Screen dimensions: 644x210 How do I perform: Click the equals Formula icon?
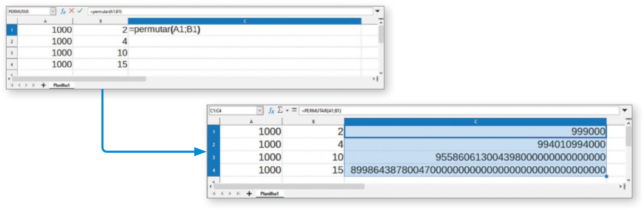coord(294,110)
